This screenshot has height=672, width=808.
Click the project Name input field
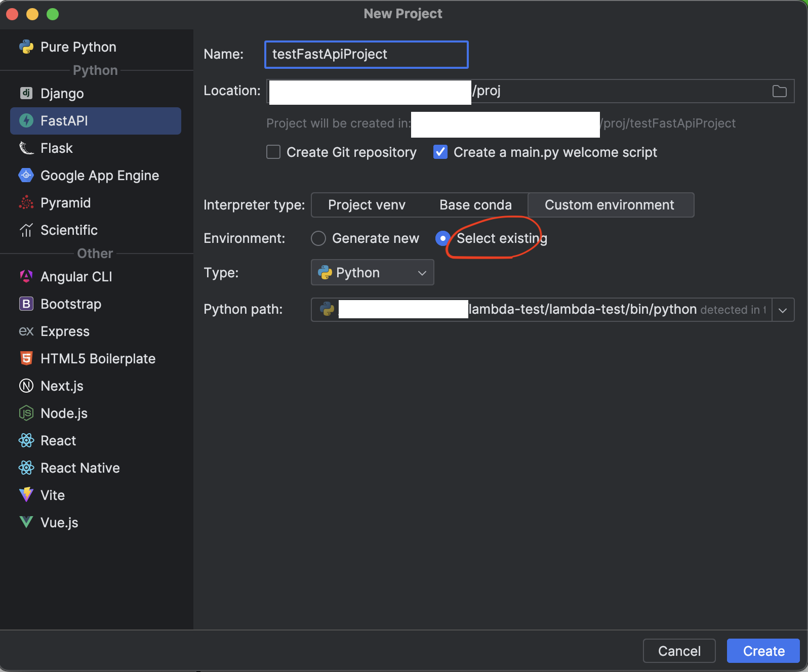[x=367, y=54]
